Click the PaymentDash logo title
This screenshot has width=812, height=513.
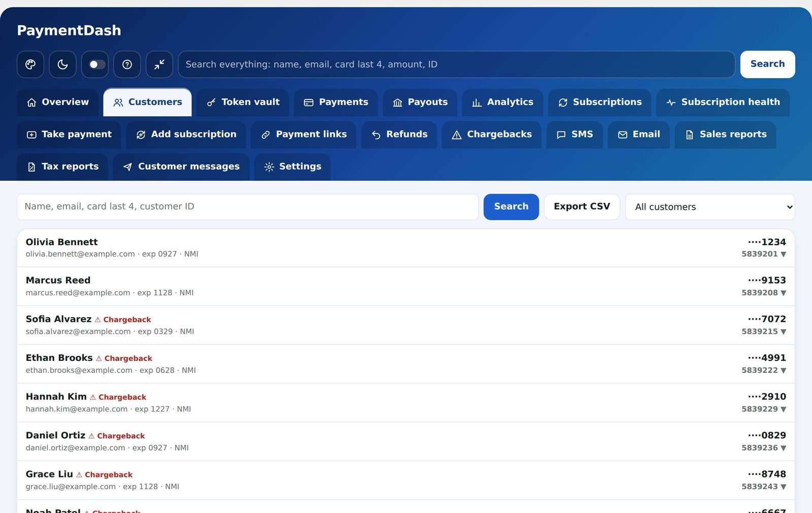click(69, 30)
